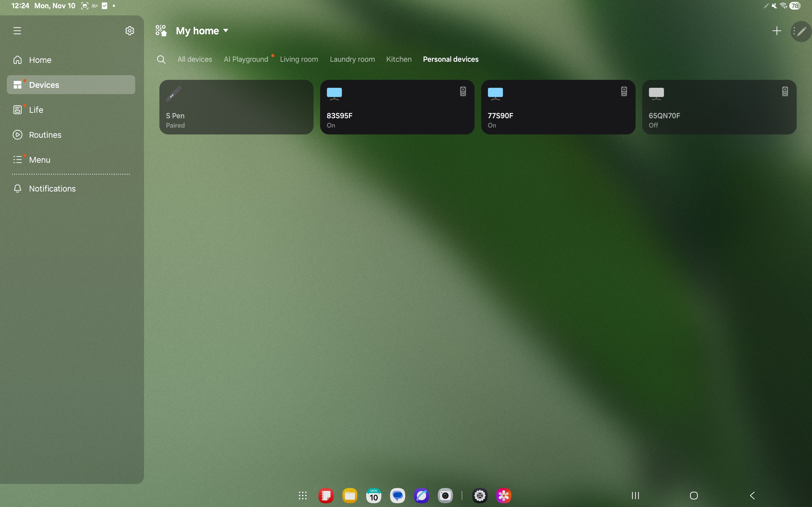Image resolution: width=812 pixels, height=507 pixels.
Task: Open remote control for 65QN70F
Action: point(785,92)
